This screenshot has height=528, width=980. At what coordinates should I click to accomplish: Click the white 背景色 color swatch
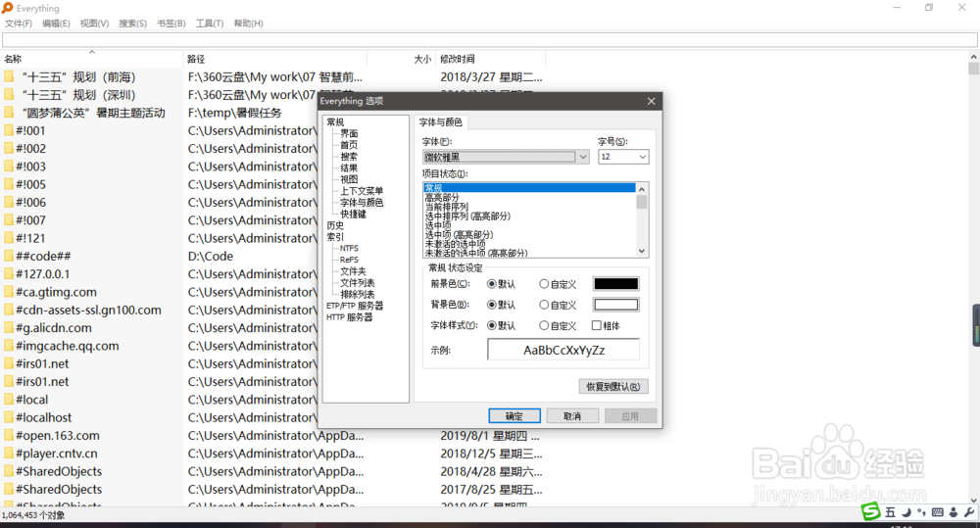(615, 305)
